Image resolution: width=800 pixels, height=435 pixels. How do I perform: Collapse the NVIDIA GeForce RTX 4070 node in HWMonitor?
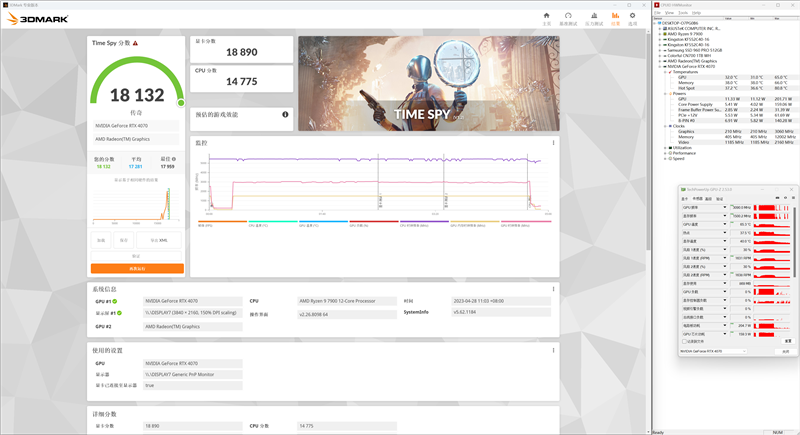659,66
